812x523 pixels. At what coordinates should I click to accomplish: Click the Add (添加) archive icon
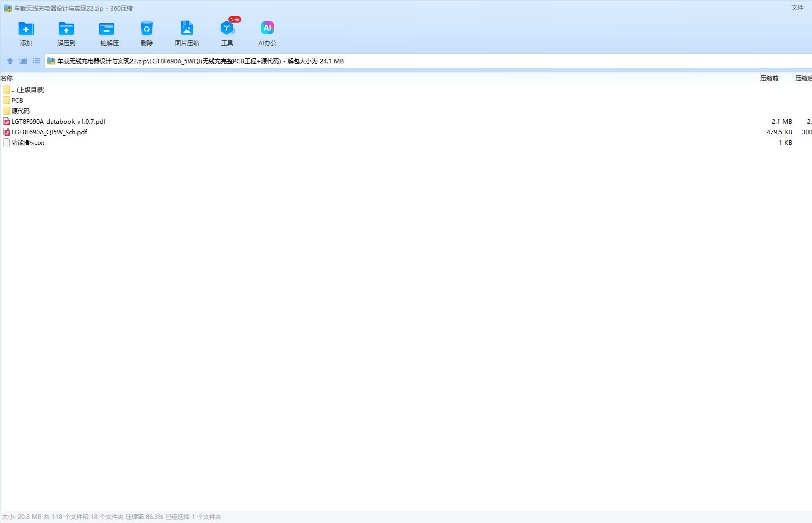26,29
